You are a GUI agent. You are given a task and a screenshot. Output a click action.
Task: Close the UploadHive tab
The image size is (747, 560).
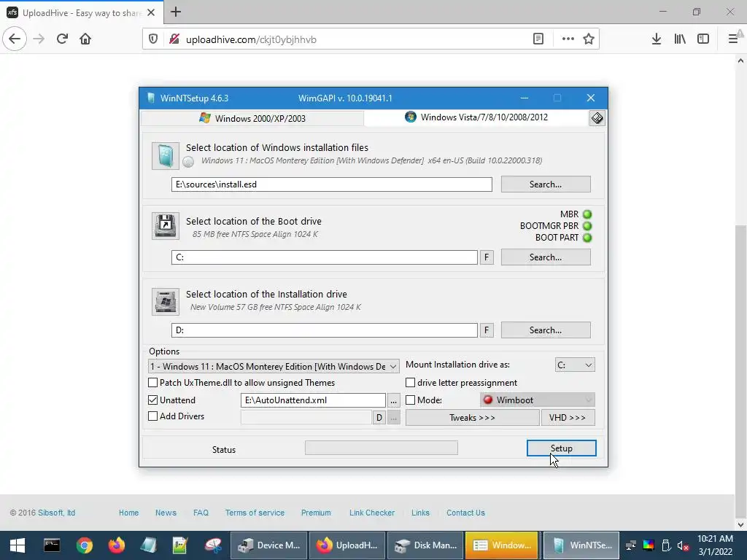[x=151, y=12]
